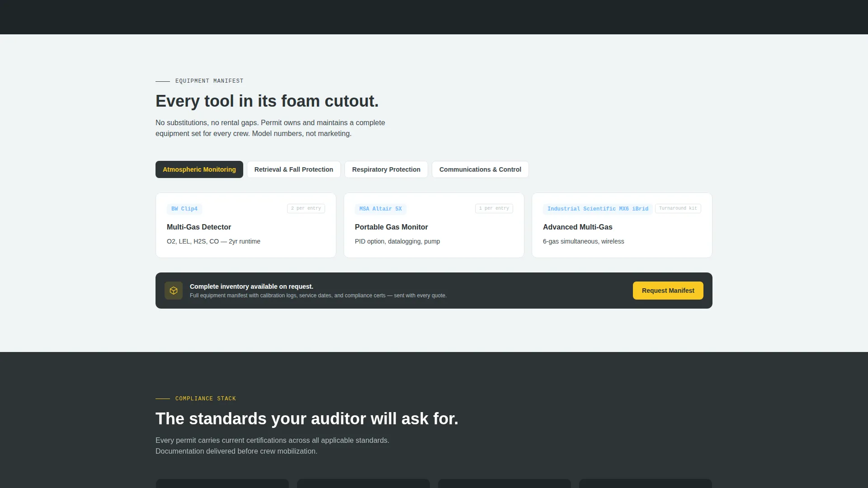868x488 pixels.
Task: Click "The standards your auditor will ask for." heading
Action: 307,418
